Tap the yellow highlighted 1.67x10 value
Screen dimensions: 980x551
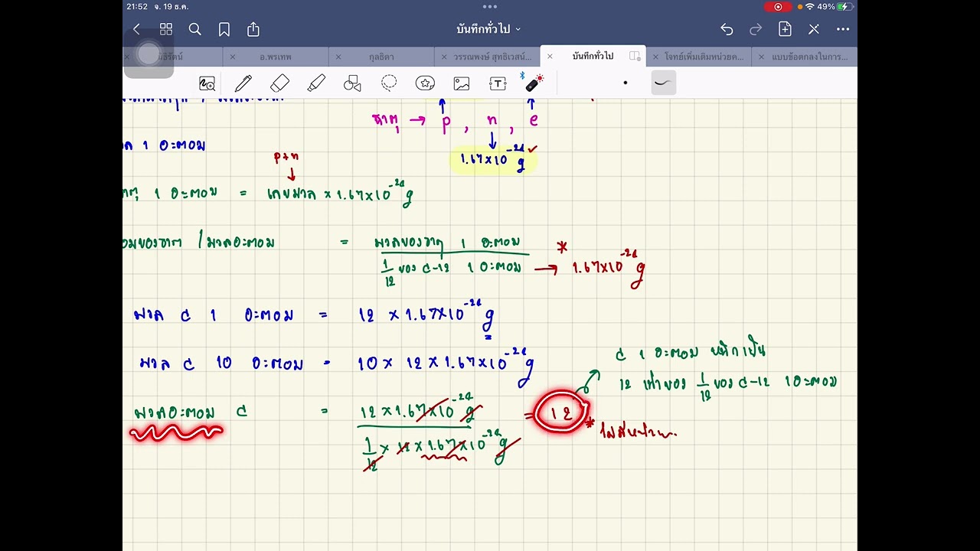(493, 160)
